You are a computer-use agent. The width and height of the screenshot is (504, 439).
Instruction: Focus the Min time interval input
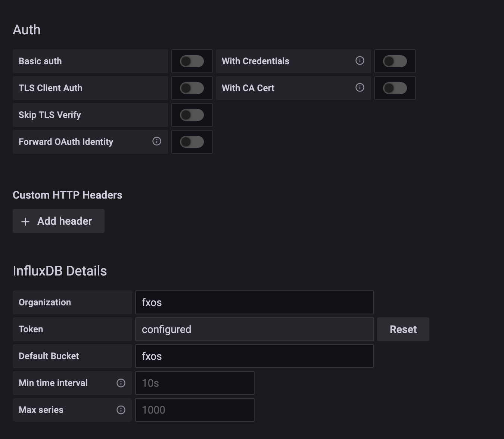(x=194, y=383)
